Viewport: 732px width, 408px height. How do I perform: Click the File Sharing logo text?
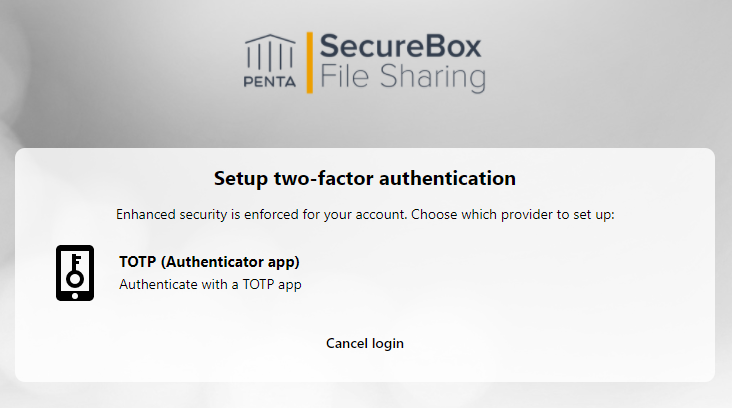tap(402, 77)
